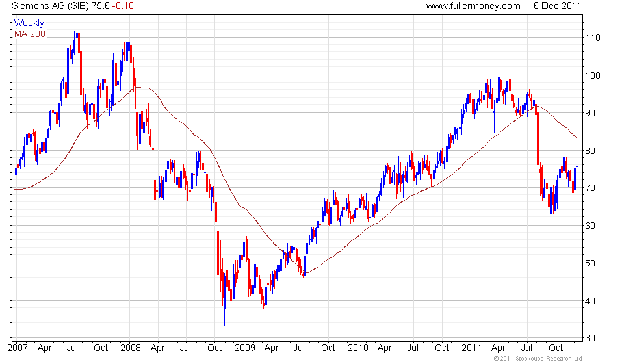
Task: Click the 50 price axis label
Action: [590, 264]
